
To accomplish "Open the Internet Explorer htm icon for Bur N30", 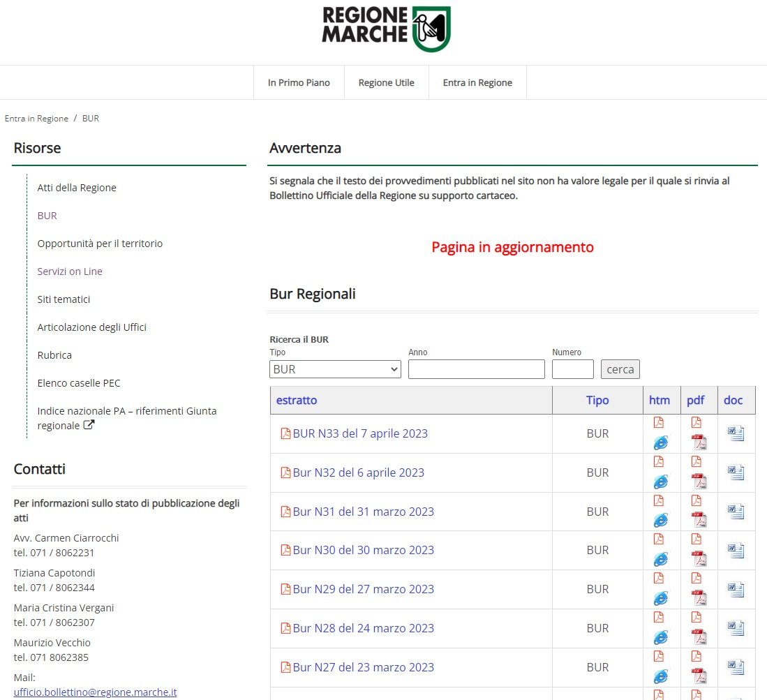I will [660, 559].
